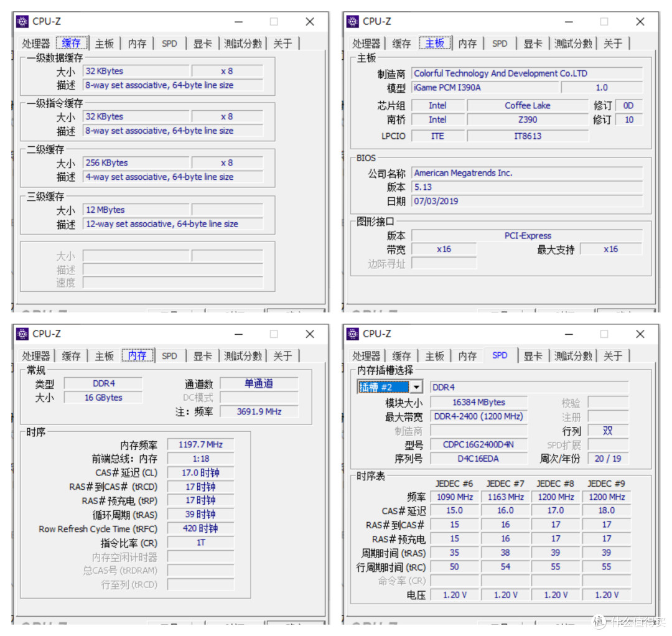Image resolution: width=672 pixels, height=636 pixels.
Task: Click the 12-way set associative description field
Action: 173,224
